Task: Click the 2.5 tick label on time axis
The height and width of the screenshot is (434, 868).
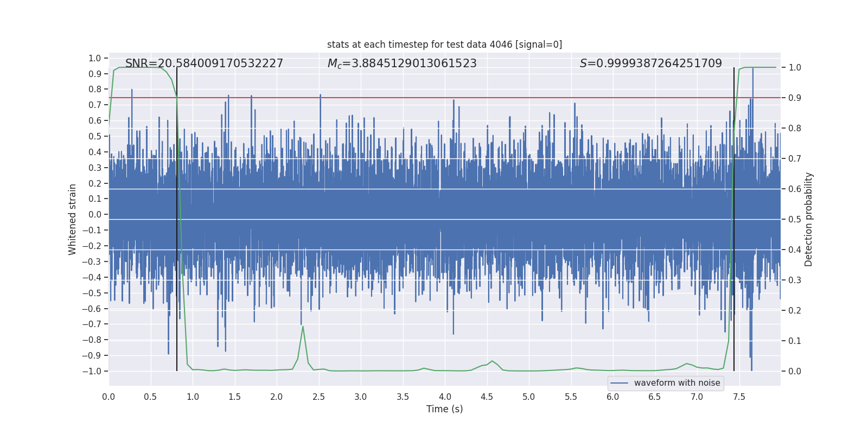Action: click(318, 397)
